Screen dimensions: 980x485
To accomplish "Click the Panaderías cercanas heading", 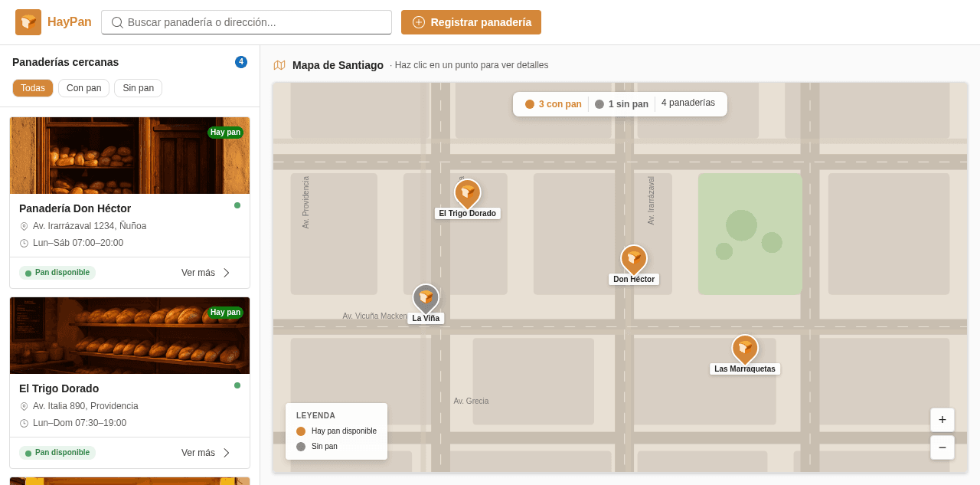I will (66, 62).
